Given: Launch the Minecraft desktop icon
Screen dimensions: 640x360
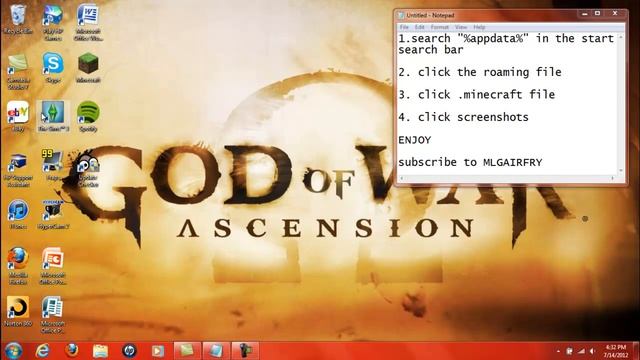Looking at the screenshot, I should 88,68.
